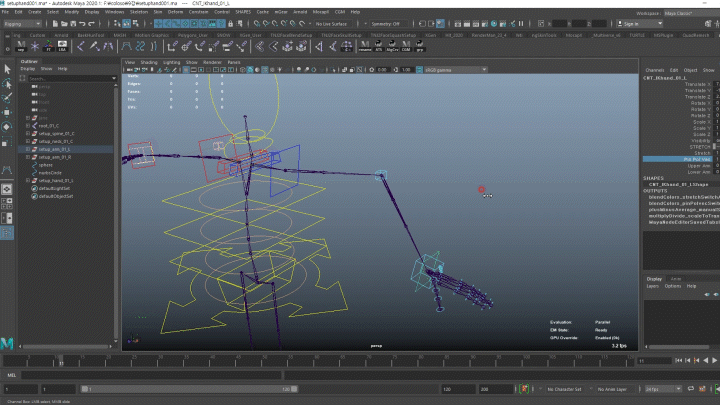This screenshot has height=405, width=720.
Task: Click the range slider bar handle
Action: (190, 389)
